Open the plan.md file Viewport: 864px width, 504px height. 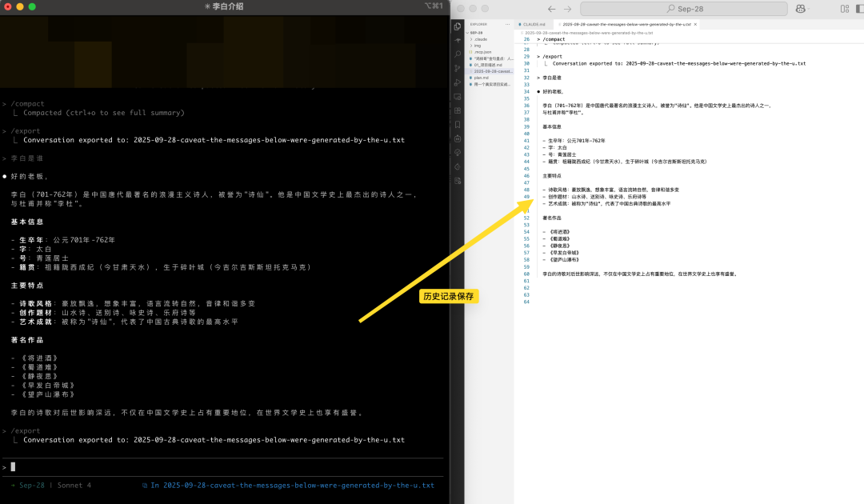click(490, 78)
